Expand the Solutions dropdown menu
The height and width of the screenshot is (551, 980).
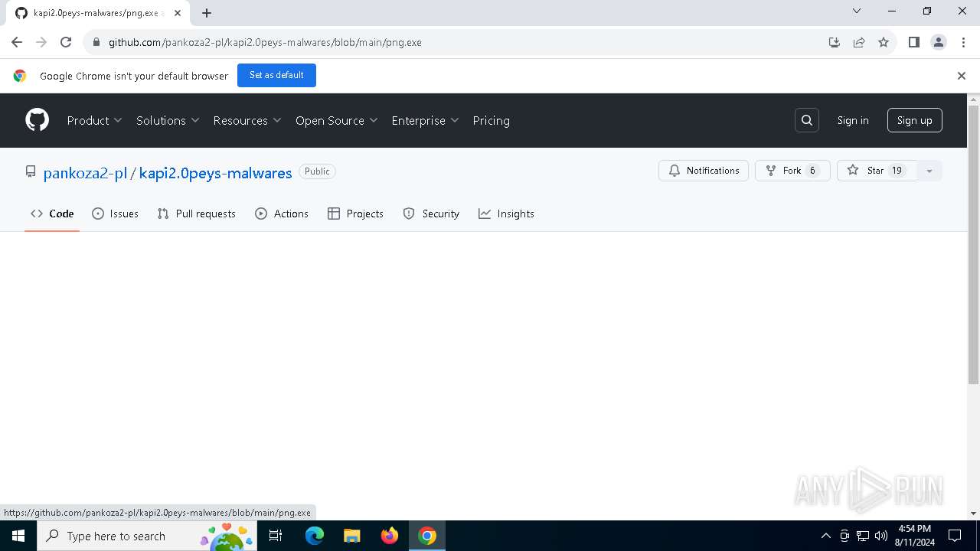pyautogui.click(x=168, y=120)
